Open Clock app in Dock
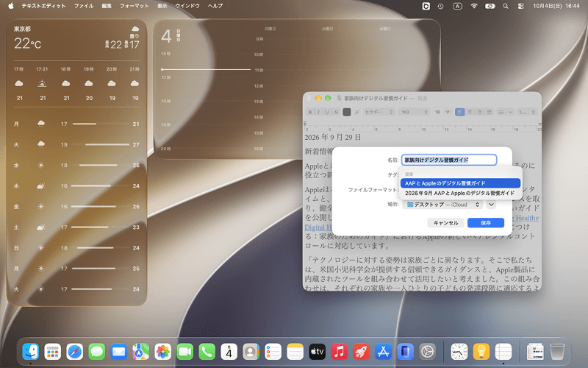Image resolution: width=588 pixels, height=368 pixels. [x=459, y=352]
